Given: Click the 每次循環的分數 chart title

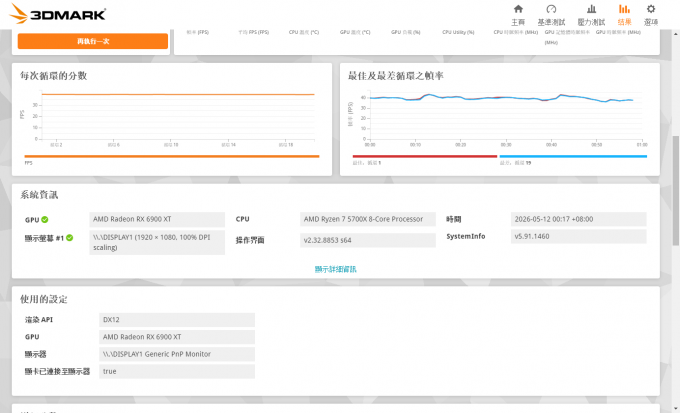Looking at the screenshot, I should [x=53, y=76].
